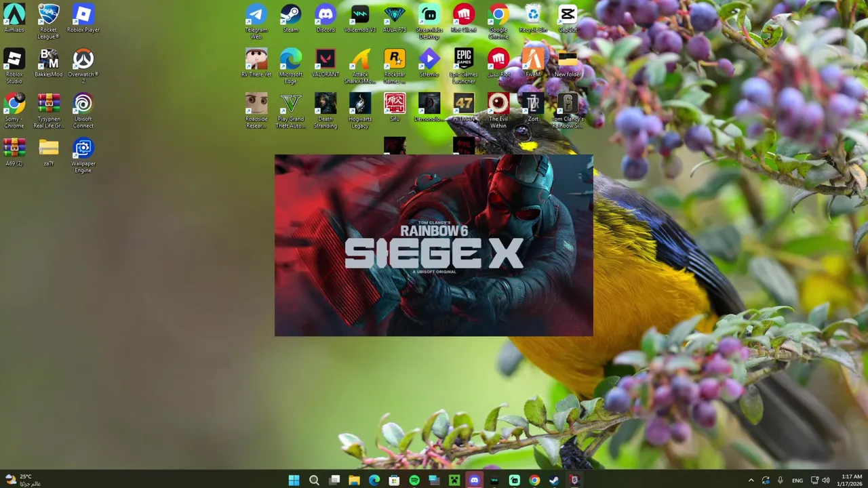Launch Rocket League from the desktop
The image size is (868, 488).
(x=48, y=21)
